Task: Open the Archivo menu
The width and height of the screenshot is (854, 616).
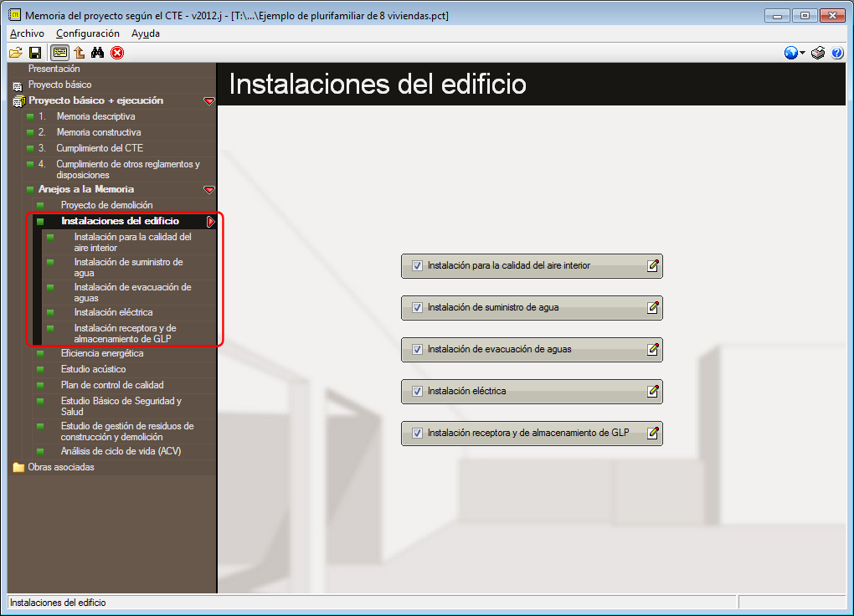Action: (x=27, y=33)
